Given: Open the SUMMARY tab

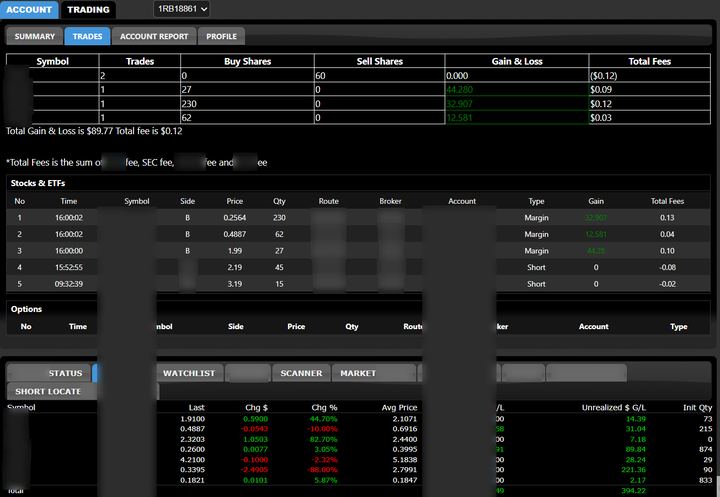Looking at the screenshot, I should click(x=34, y=36).
